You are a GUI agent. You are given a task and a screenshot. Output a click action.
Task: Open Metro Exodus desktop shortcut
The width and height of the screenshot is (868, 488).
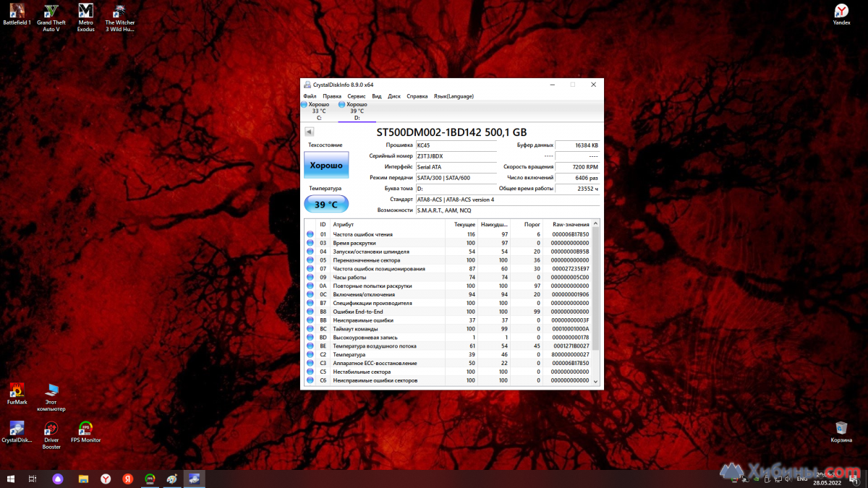point(86,17)
